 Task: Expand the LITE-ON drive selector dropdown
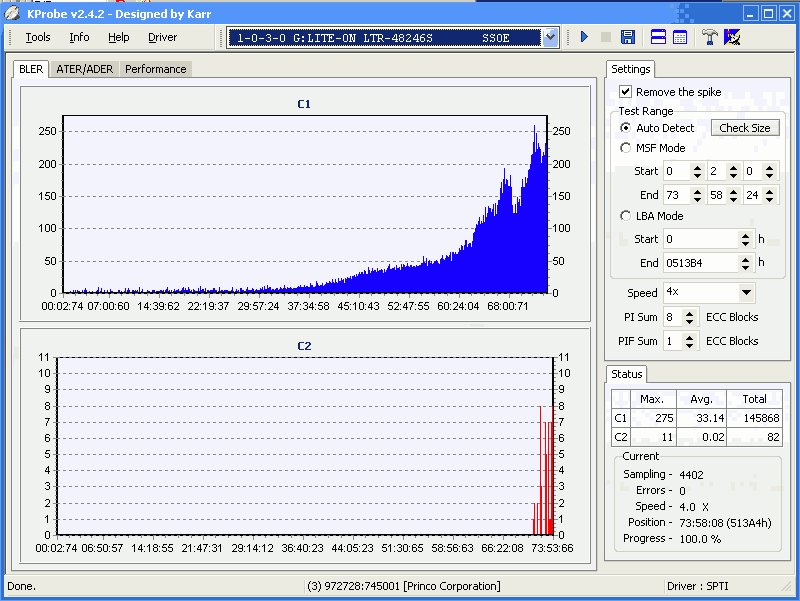click(x=550, y=37)
